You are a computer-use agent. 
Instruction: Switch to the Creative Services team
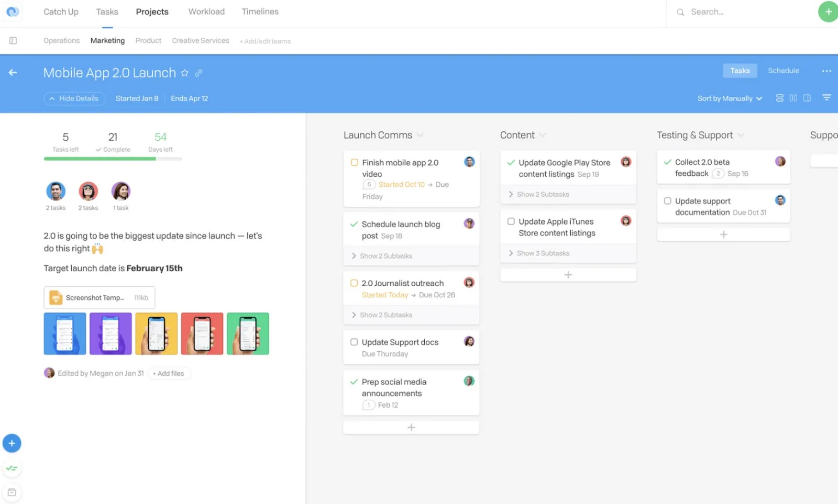201,40
